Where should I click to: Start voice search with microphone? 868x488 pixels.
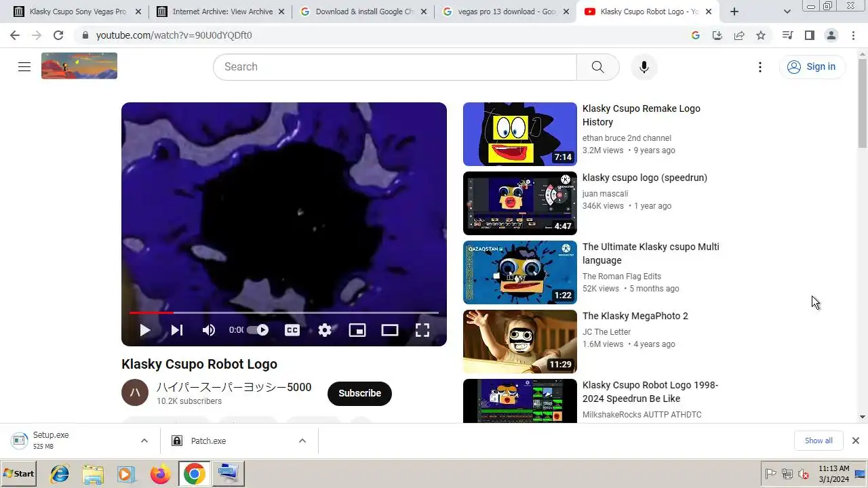click(644, 67)
